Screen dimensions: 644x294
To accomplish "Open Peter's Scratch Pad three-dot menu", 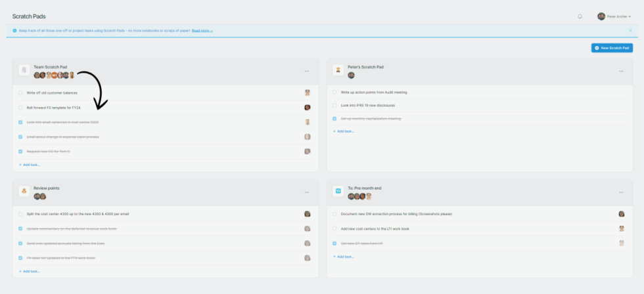I will 620,71.
